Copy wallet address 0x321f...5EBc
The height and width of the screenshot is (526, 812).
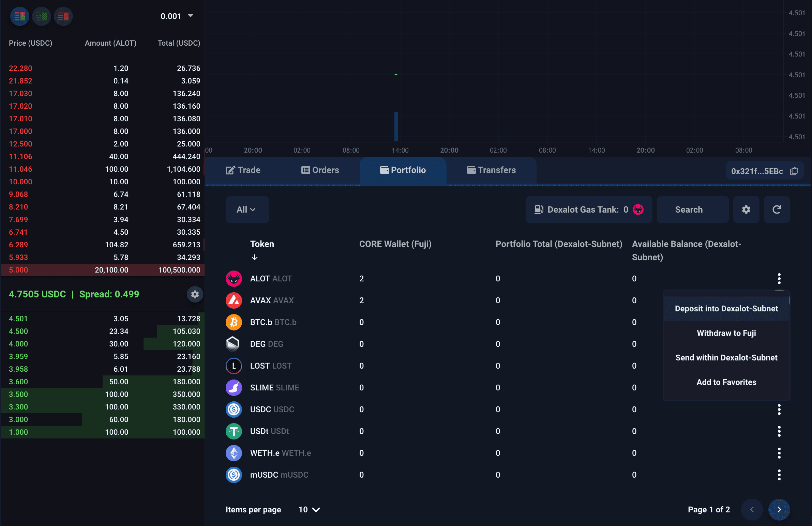794,171
